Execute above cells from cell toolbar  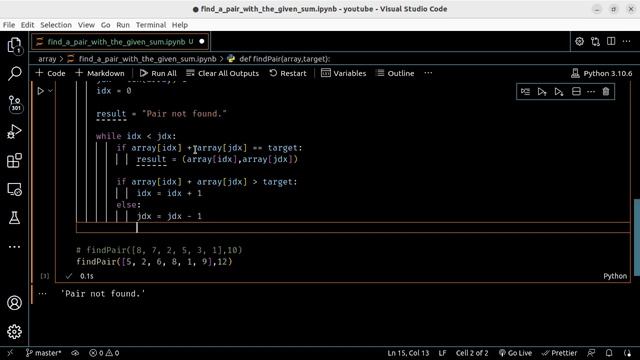pos(542,91)
